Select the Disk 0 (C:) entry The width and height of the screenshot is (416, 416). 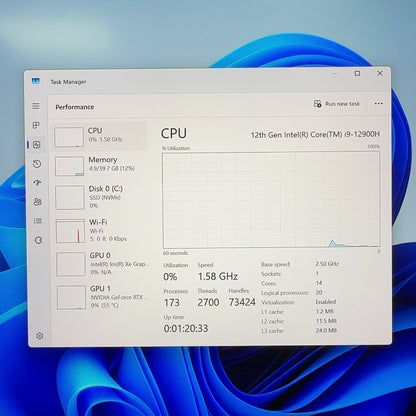(x=100, y=197)
